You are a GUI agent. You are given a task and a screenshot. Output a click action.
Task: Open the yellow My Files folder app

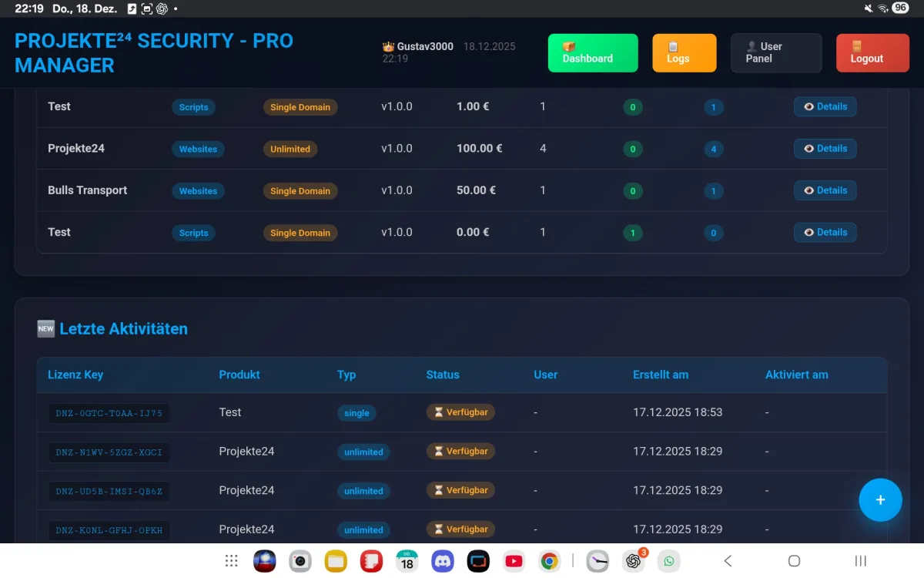[336, 561]
